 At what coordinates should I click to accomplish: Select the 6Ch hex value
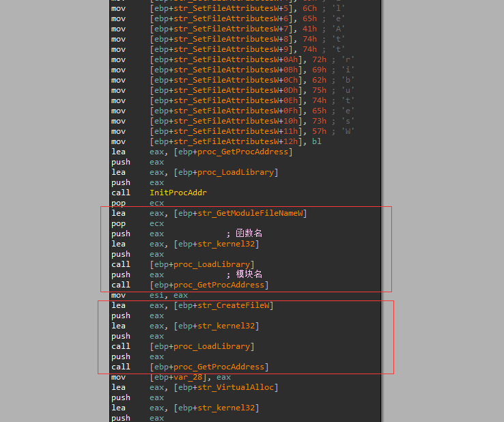pos(309,8)
